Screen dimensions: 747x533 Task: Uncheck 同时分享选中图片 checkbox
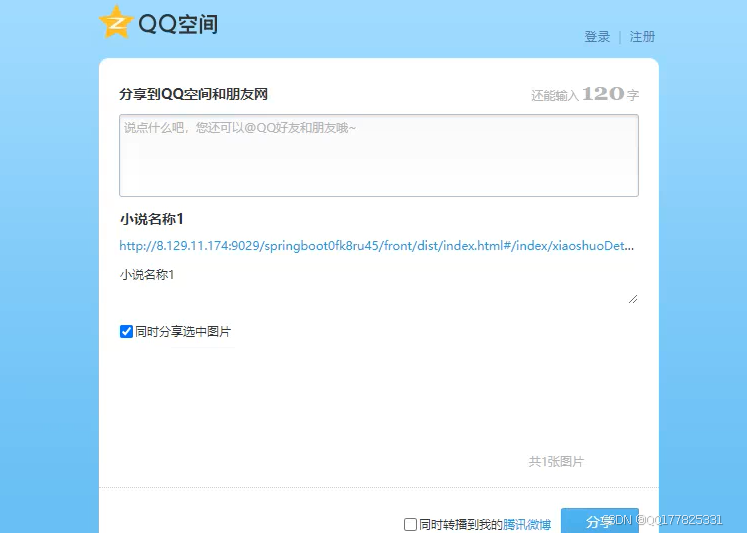[x=126, y=332]
